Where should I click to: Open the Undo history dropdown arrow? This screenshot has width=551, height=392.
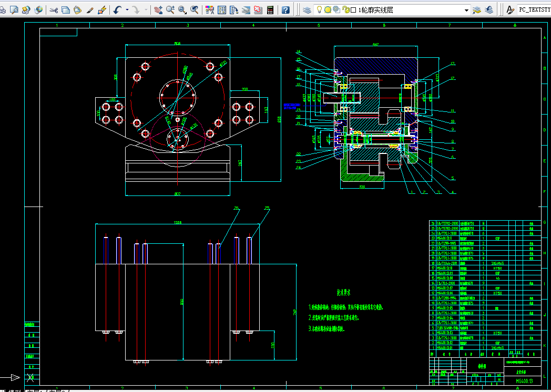[x=127, y=10]
